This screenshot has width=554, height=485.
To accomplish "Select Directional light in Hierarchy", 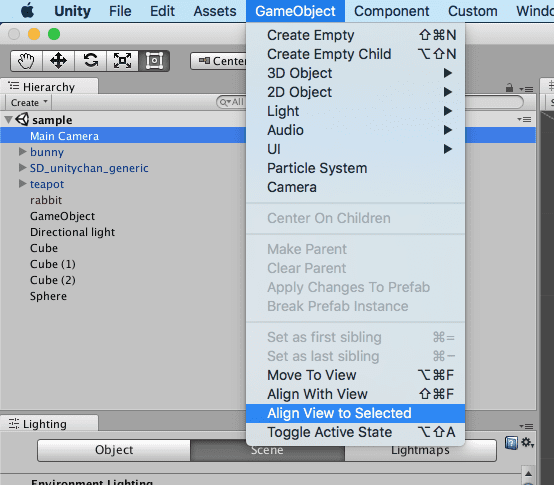I will tap(72, 232).
